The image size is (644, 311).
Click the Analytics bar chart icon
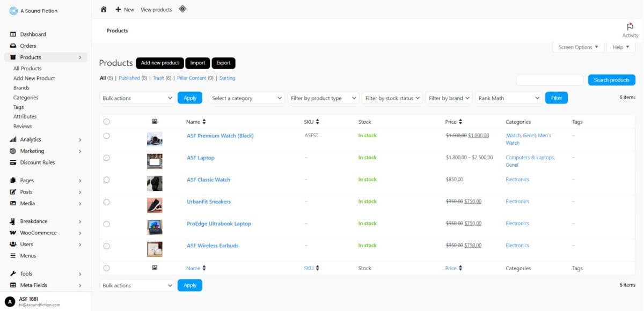pos(13,139)
